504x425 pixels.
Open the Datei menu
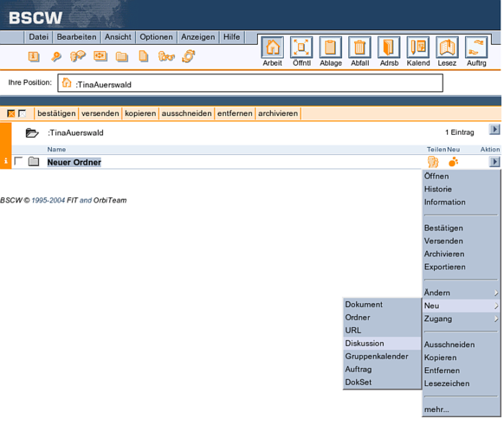click(x=38, y=37)
